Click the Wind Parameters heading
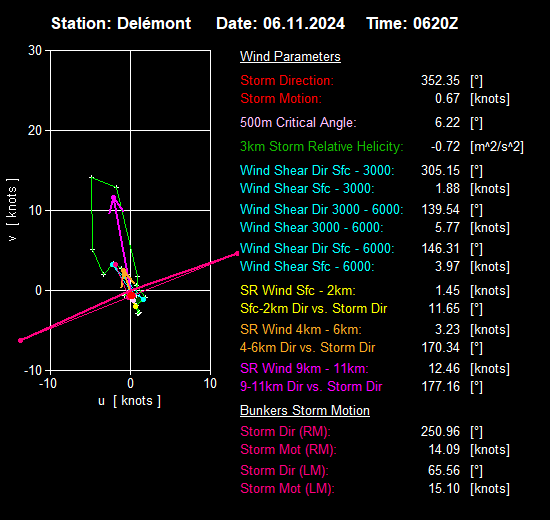Screen dimensions: 550x520 point(290,56)
